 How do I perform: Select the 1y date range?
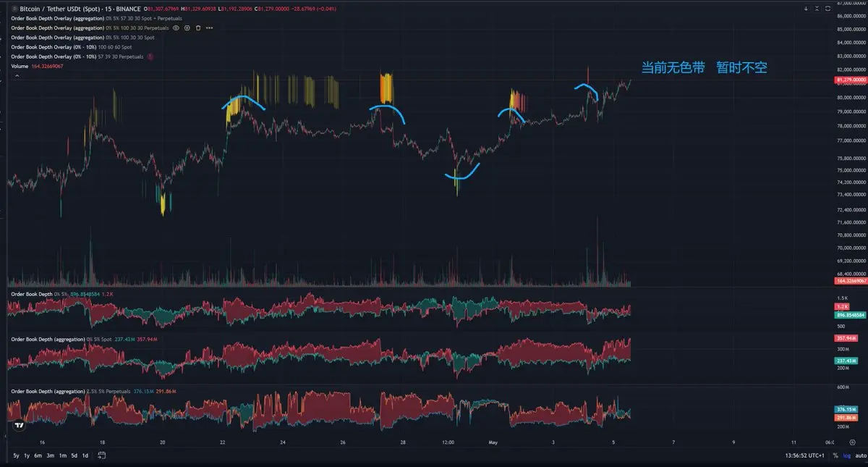click(27, 455)
